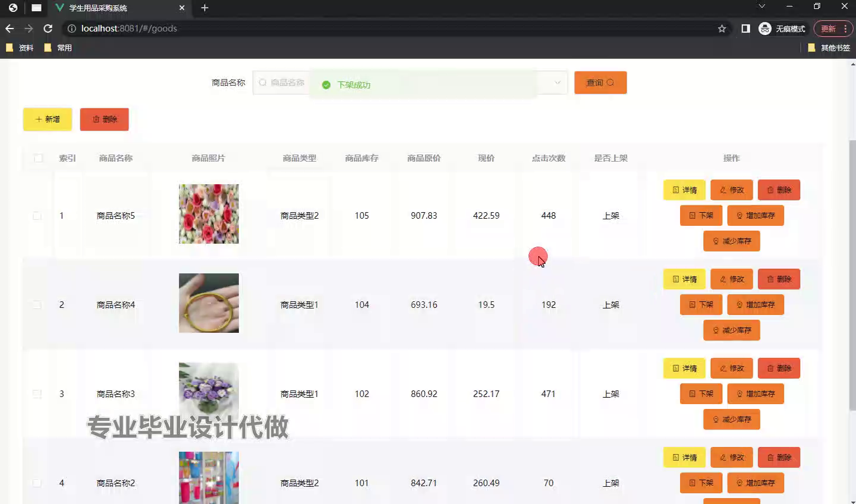The width and height of the screenshot is (856, 504).
Task: Click the 新增 add button
Action: pyautogui.click(x=48, y=119)
